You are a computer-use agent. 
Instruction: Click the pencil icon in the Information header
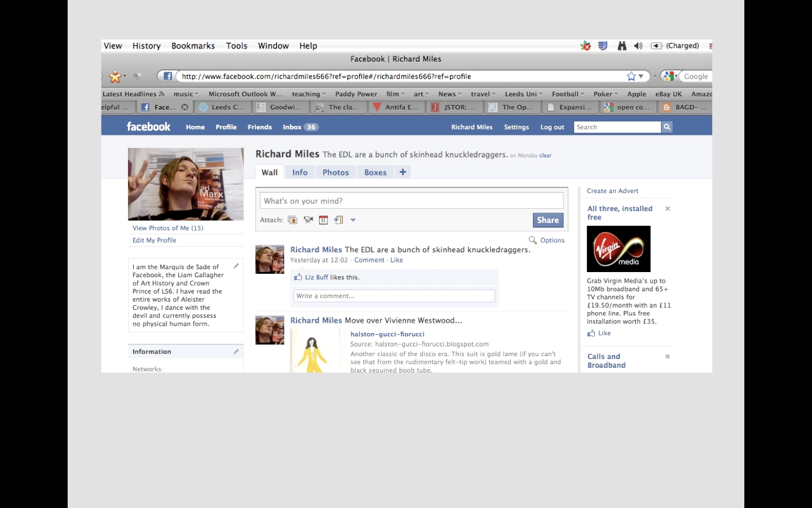236,352
